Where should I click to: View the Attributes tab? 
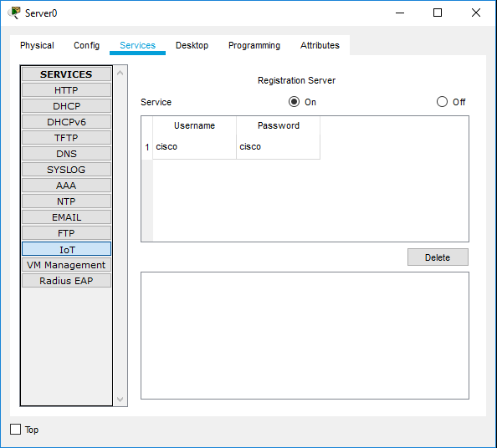(x=320, y=45)
